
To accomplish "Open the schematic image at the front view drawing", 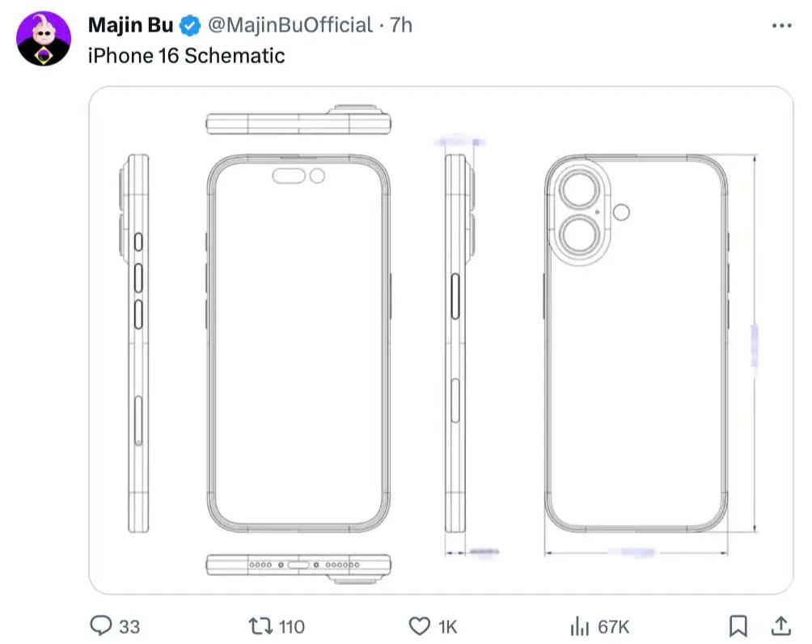I will (x=298, y=340).
